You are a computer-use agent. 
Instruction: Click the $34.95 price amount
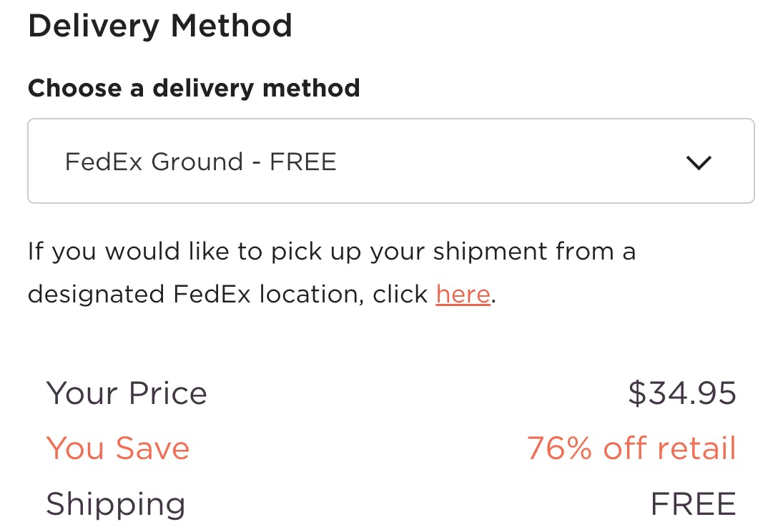[x=681, y=393]
